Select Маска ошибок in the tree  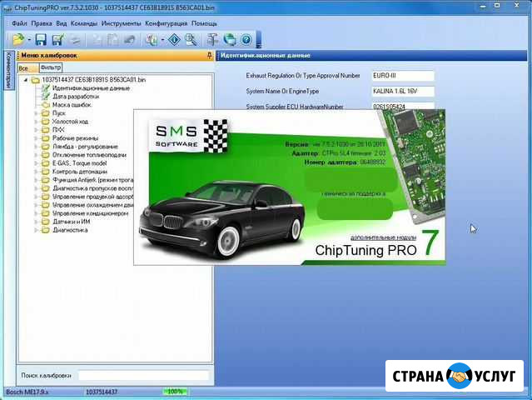click(72, 105)
